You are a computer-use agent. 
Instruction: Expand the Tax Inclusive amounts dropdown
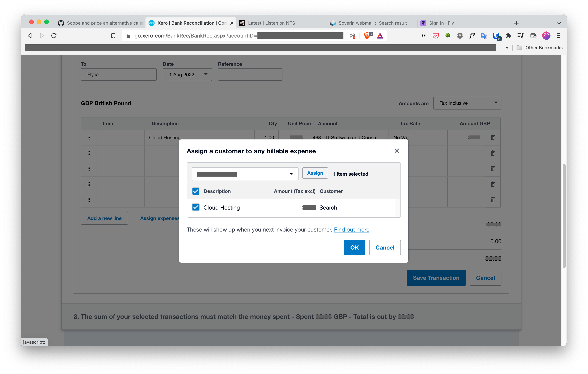467,103
